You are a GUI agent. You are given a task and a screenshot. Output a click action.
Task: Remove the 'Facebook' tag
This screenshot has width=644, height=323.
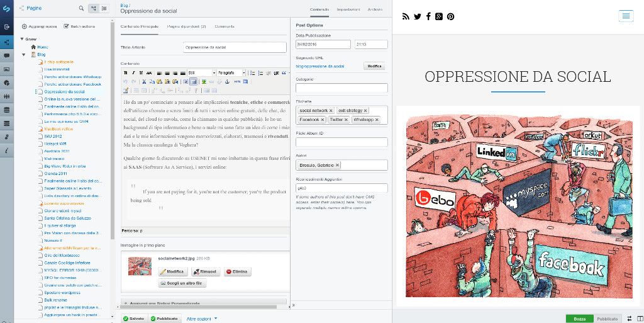[x=323, y=120]
